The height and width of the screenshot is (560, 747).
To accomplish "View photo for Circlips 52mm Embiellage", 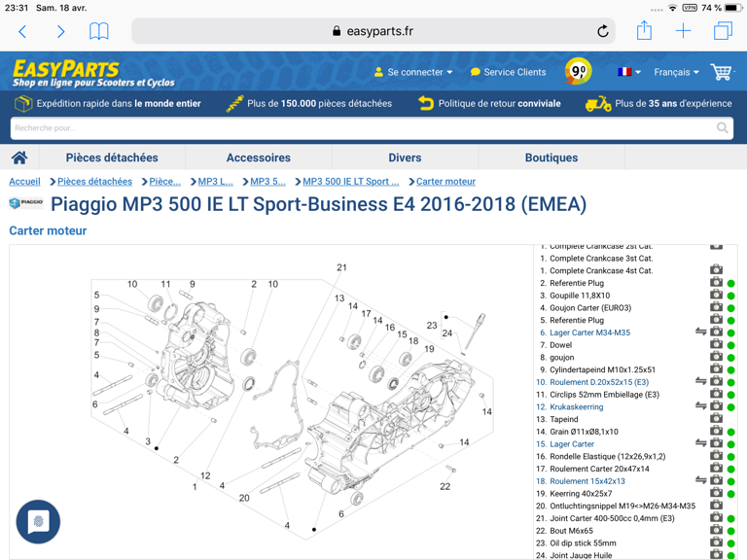I will (716, 394).
